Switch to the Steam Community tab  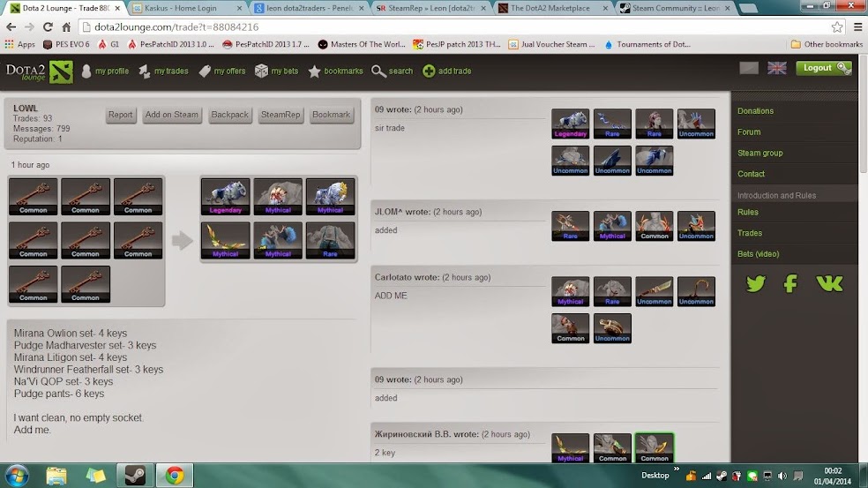point(674,8)
